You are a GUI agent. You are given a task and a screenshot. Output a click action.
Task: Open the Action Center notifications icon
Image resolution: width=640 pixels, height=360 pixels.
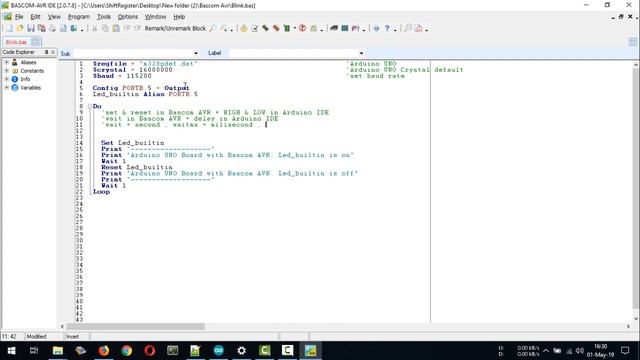(x=625, y=351)
